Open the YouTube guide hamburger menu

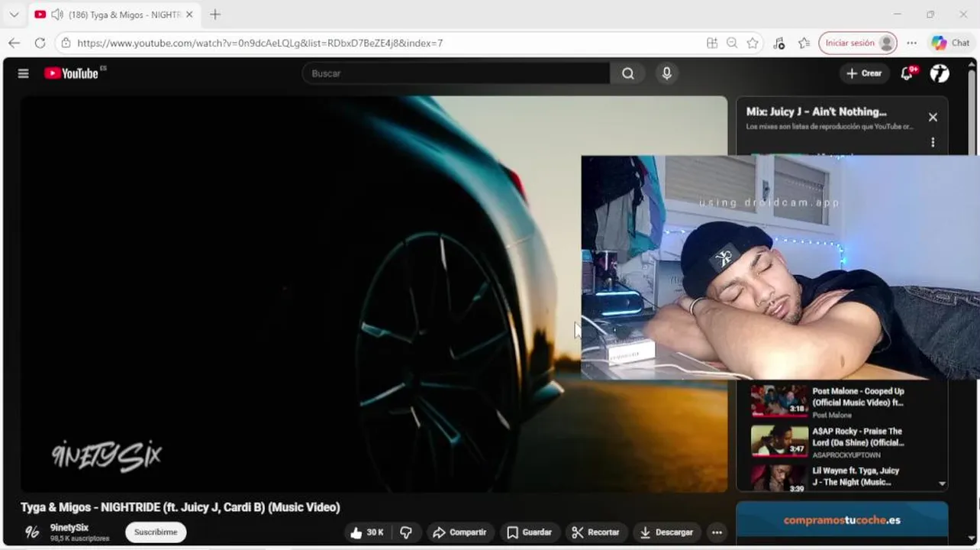[23, 73]
